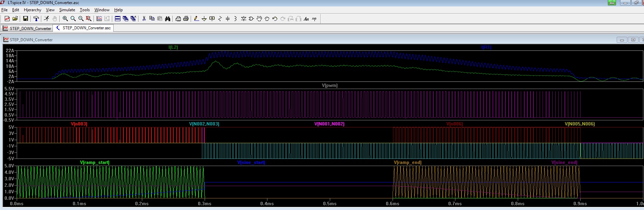Switch to STEP_DOWN_Converter waveform tab
644x210 pixels.
[27, 28]
